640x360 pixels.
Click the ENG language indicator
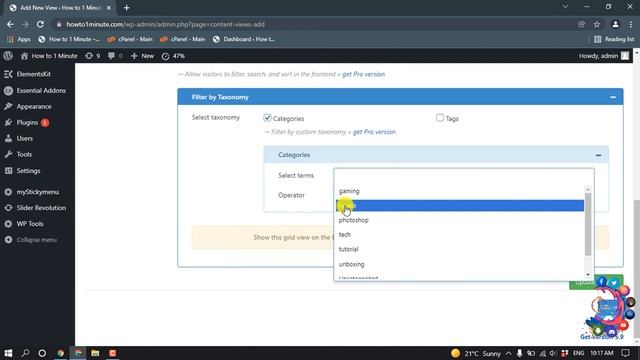tap(578, 353)
